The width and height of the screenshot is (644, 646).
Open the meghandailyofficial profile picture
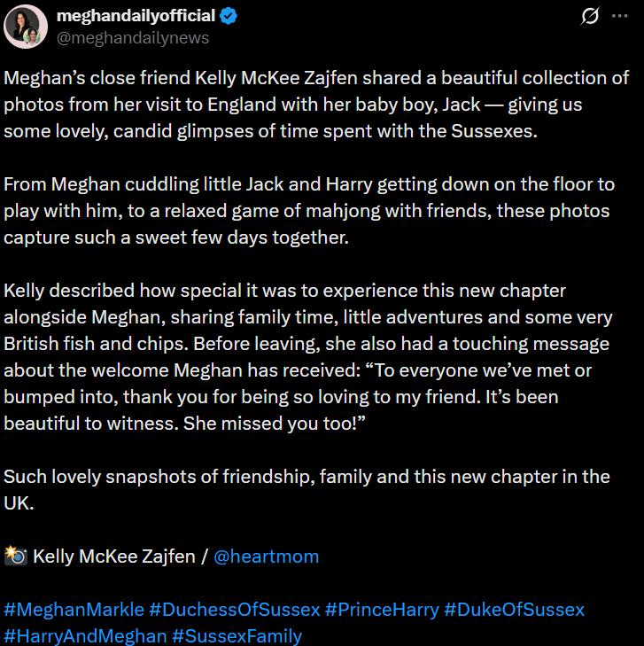26,27
